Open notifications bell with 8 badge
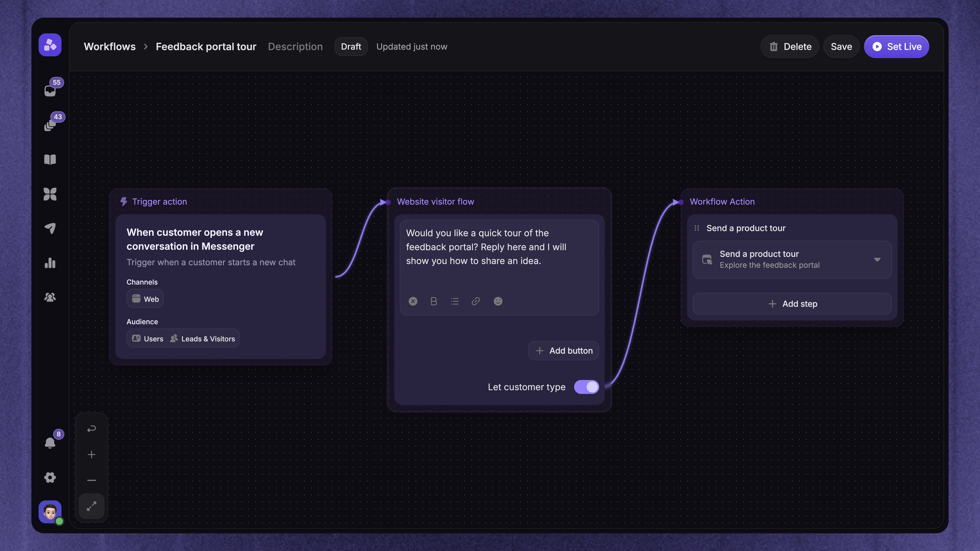 (50, 443)
